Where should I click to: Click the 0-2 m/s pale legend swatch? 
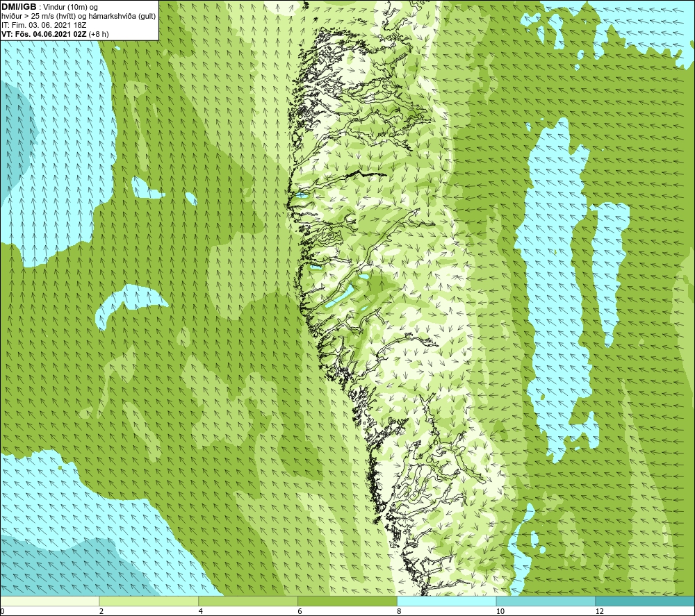(x=49, y=601)
